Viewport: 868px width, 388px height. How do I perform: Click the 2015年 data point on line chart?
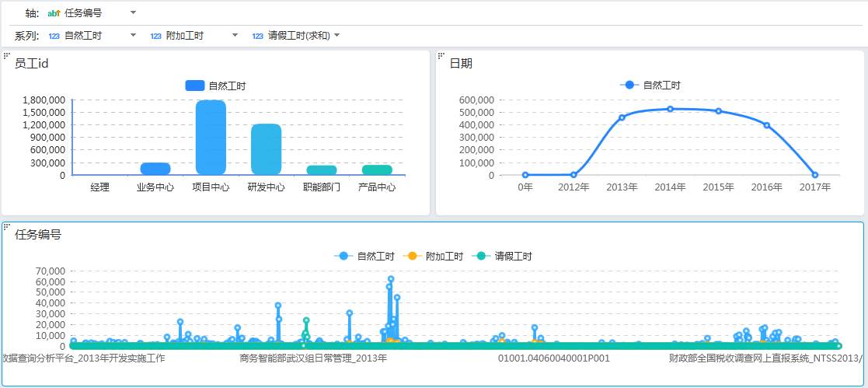coord(718,111)
